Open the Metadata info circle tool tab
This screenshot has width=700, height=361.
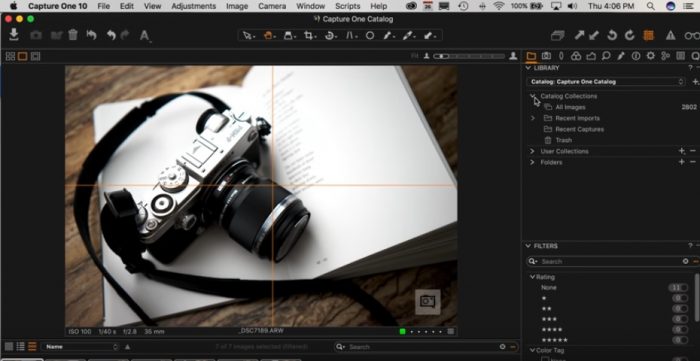[636, 56]
